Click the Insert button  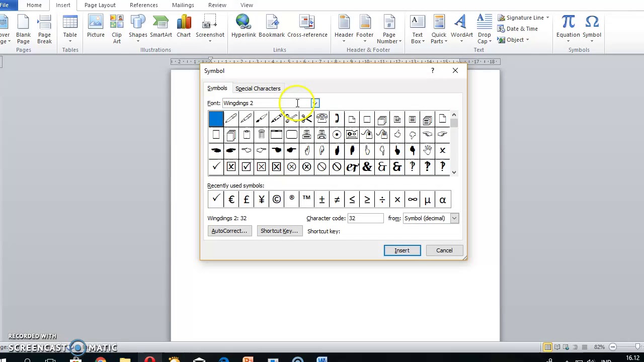tap(402, 250)
